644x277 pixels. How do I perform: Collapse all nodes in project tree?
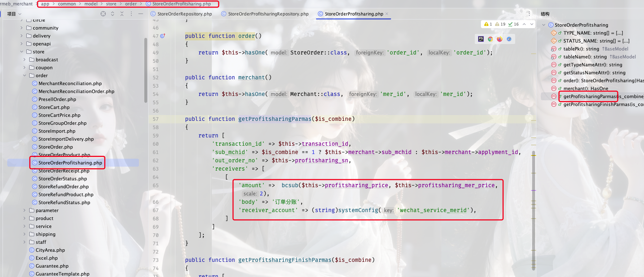[122, 14]
